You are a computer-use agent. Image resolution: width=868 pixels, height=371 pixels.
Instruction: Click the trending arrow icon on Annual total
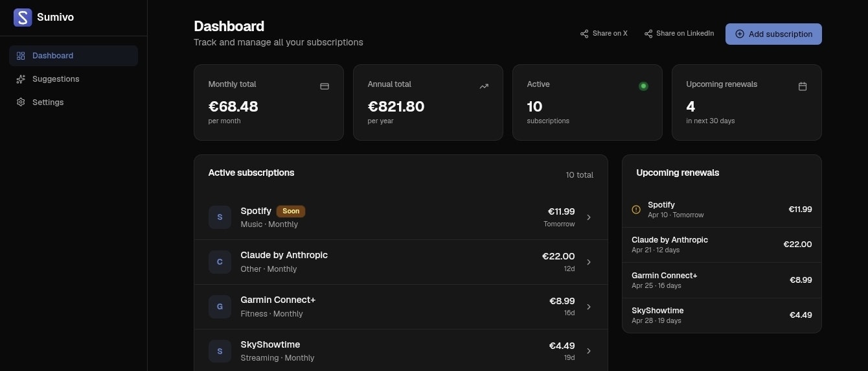click(x=484, y=86)
